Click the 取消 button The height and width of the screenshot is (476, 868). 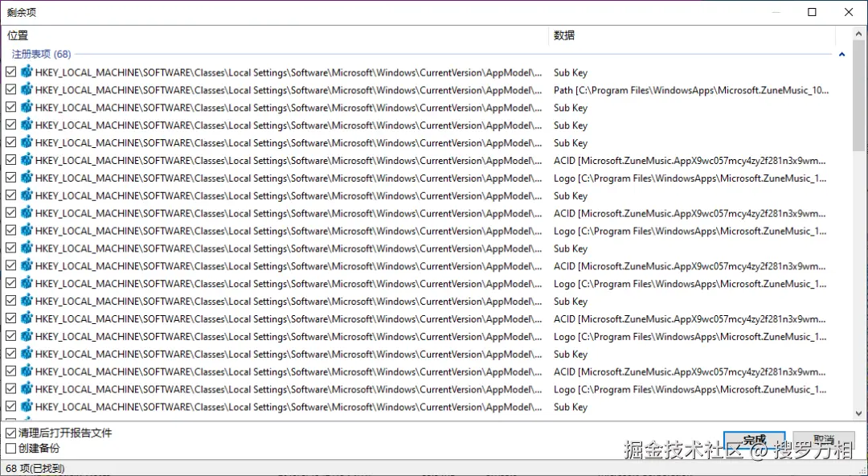coord(824,441)
